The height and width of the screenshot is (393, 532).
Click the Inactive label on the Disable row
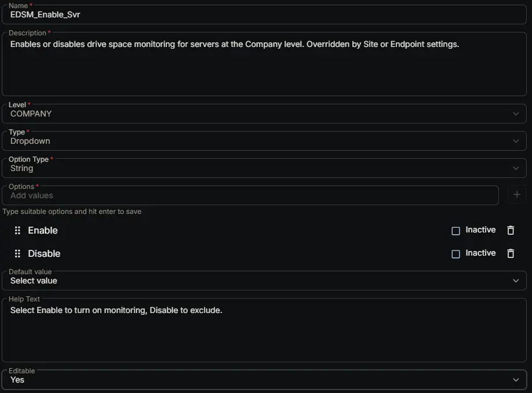[x=480, y=253]
